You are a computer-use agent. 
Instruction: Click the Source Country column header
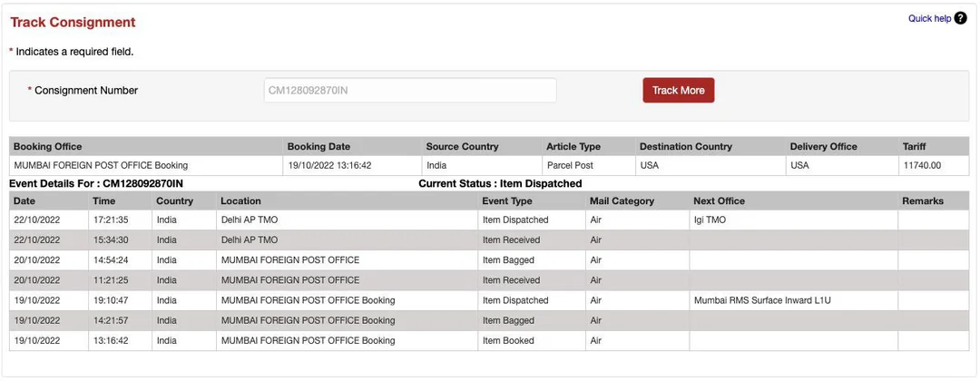(x=462, y=146)
